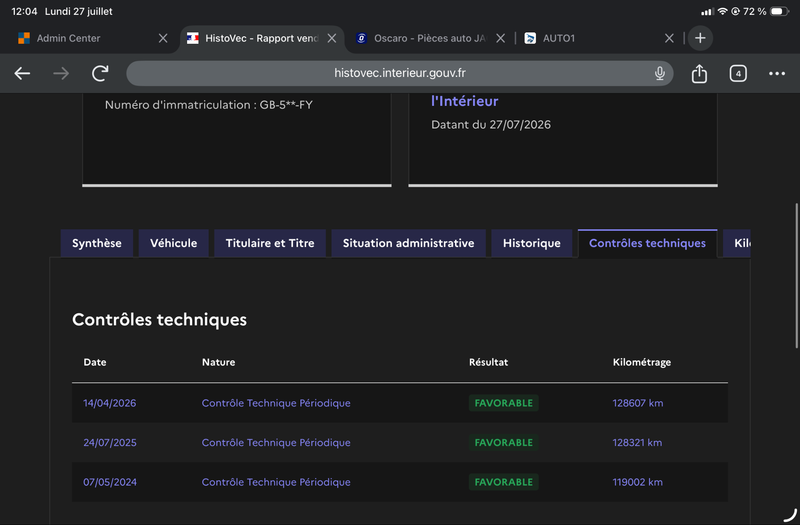Image resolution: width=800 pixels, height=525 pixels.
Task: Tap the microphone icon in address bar
Action: (660, 73)
